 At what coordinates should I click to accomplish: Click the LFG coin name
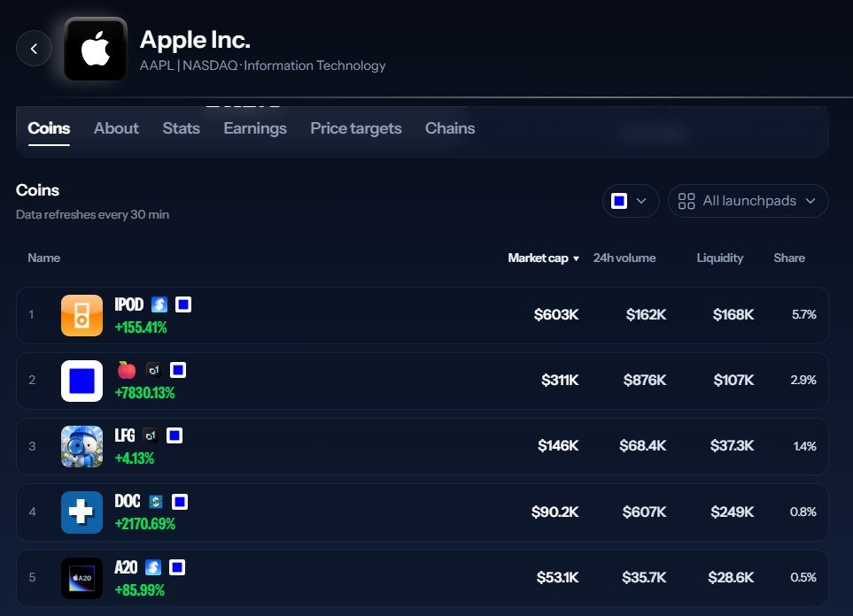point(125,435)
